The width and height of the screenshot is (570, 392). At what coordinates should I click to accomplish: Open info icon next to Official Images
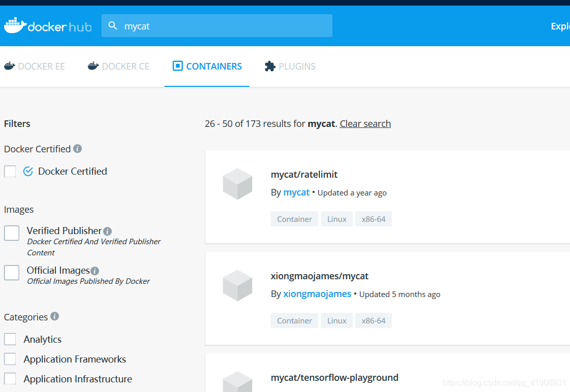[x=94, y=271]
